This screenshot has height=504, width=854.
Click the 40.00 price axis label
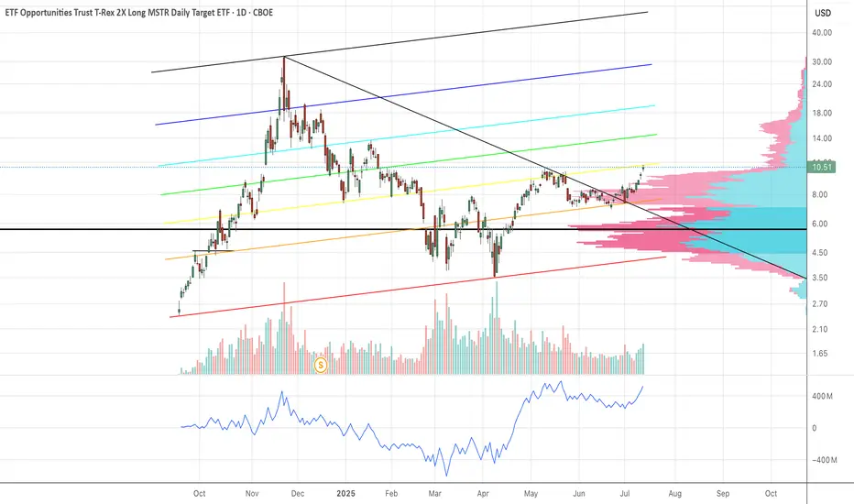822,33
